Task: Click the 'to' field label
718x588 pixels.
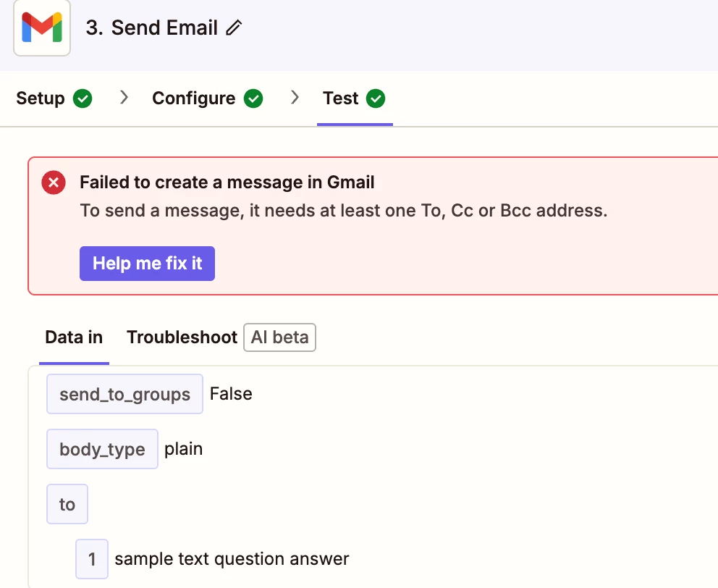Action: (x=67, y=505)
